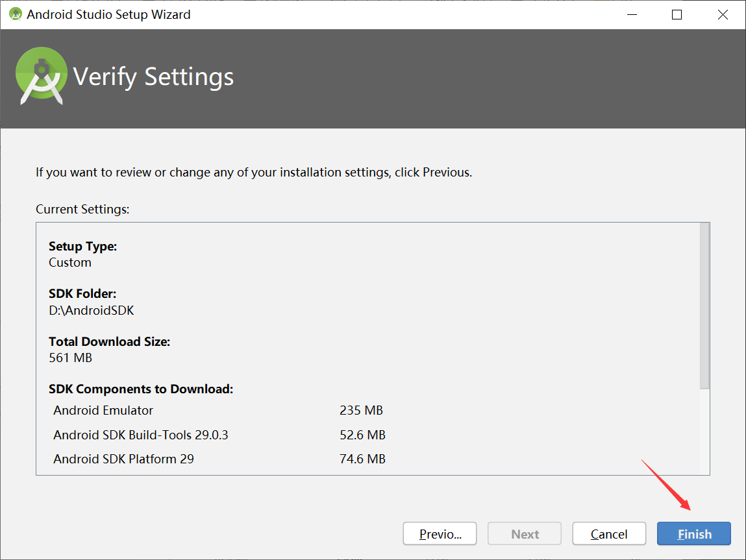Click the 235 MB size next to Android Emulator

coord(362,410)
